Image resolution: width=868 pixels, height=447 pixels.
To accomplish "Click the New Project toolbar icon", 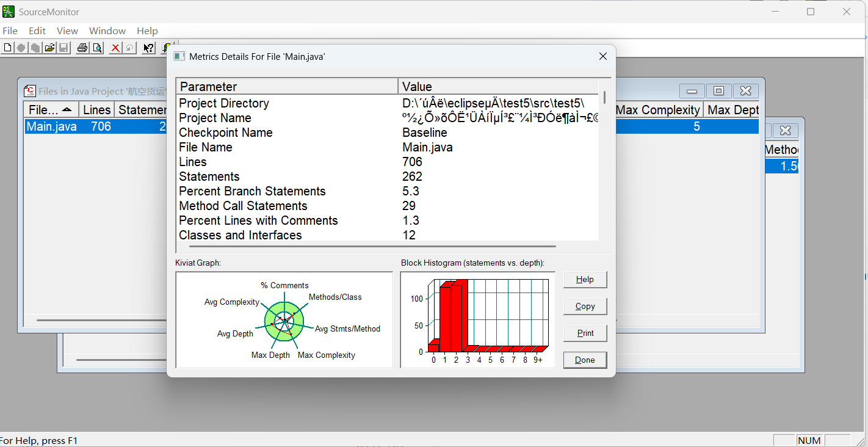I will (7, 48).
